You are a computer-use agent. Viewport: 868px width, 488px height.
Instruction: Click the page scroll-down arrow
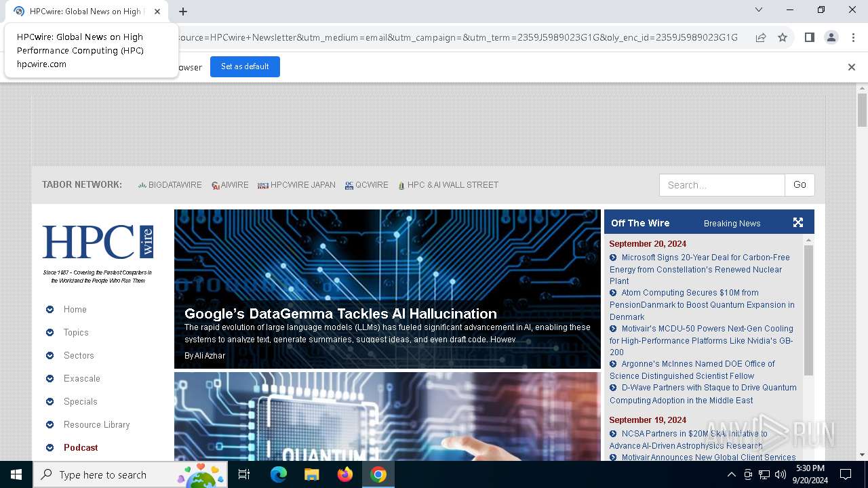click(x=863, y=455)
